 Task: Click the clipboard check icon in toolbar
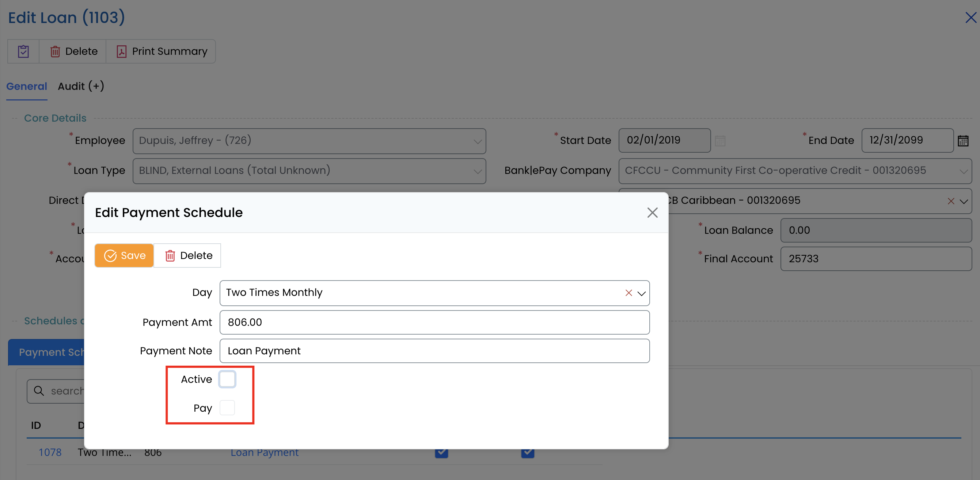23,52
